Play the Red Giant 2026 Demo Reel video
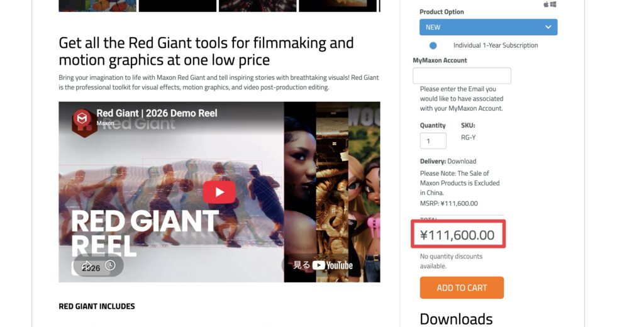Viewport: 644px width, 327px height. tap(219, 192)
